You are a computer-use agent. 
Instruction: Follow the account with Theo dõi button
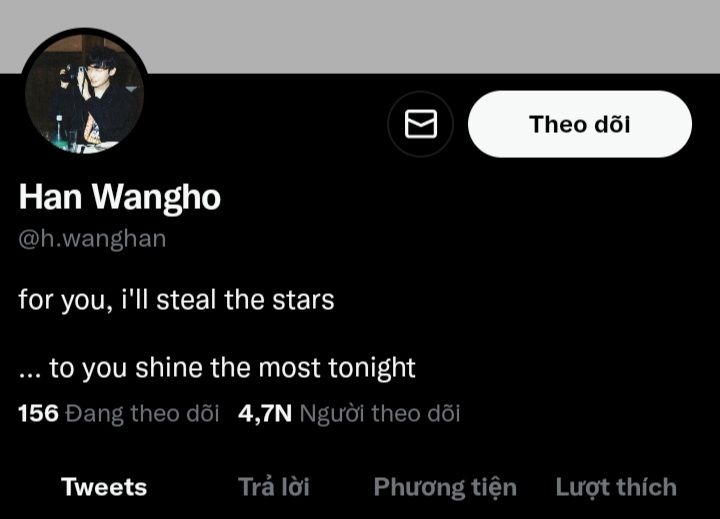tap(579, 124)
